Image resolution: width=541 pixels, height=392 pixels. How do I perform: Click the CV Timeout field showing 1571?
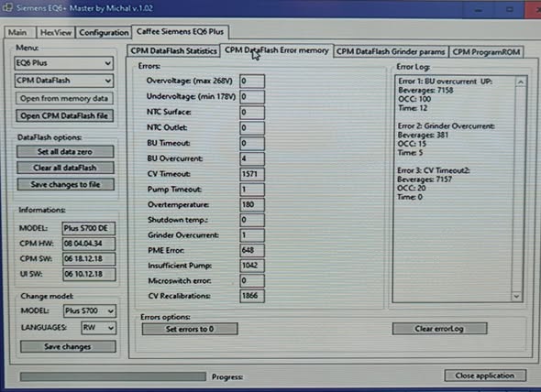252,174
